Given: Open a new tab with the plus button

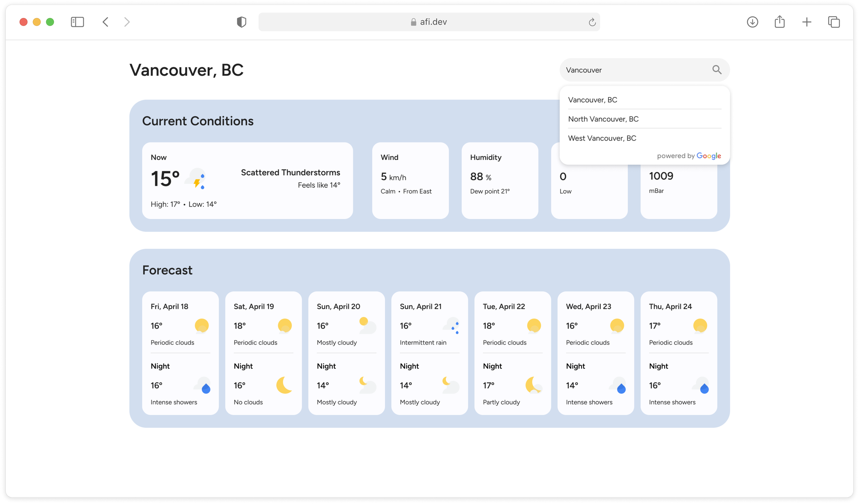Looking at the screenshot, I should (x=807, y=22).
